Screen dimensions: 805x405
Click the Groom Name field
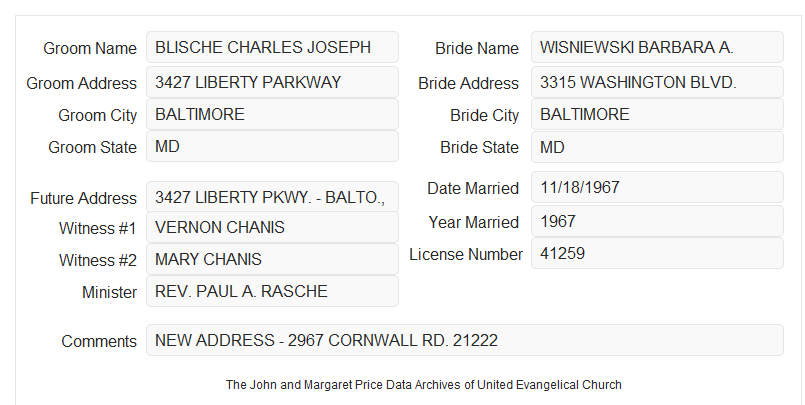(x=272, y=47)
